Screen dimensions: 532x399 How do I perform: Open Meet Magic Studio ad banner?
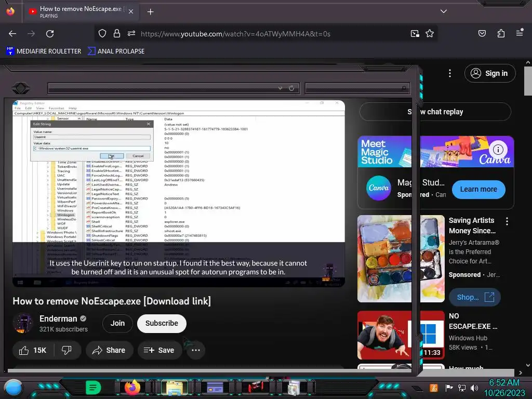click(x=436, y=152)
